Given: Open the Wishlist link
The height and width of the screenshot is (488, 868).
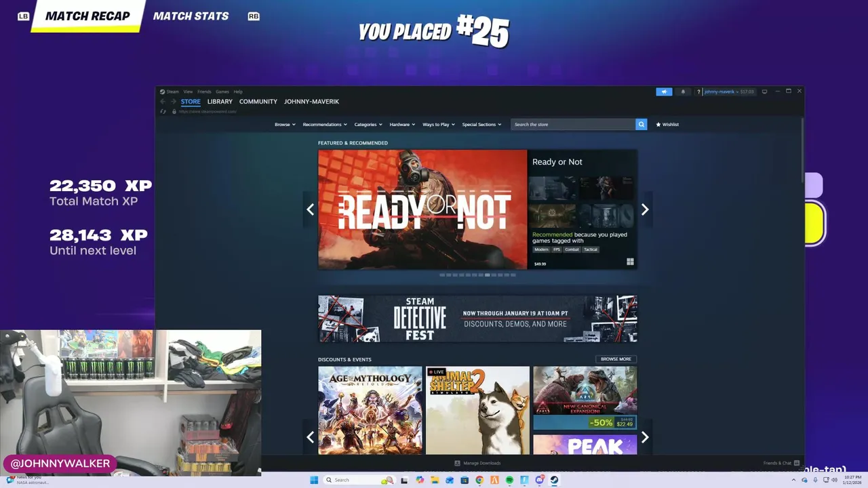Looking at the screenshot, I should click(667, 125).
